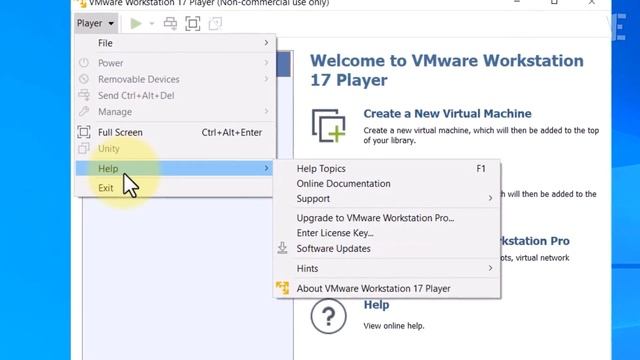Image resolution: width=640 pixels, height=360 pixels.
Task: Click the Send Ctrl+Alt+Del toolbar icon
Action: click(170, 23)
